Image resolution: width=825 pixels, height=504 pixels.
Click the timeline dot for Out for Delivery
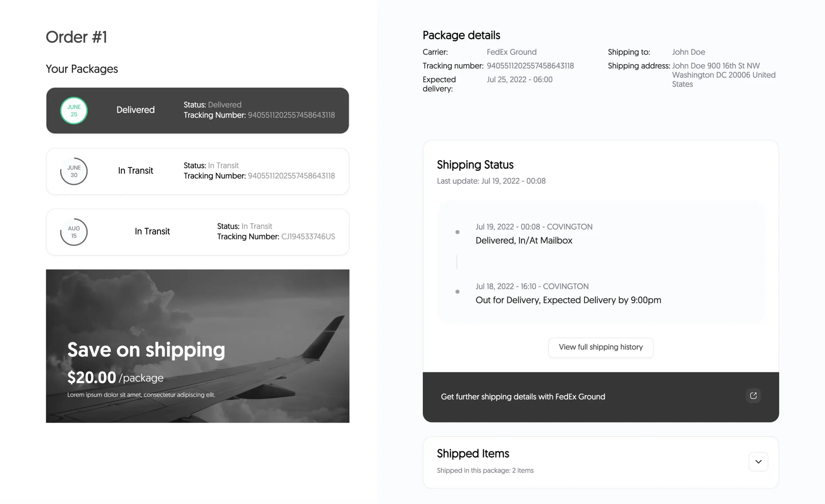[x=457, y=292]
